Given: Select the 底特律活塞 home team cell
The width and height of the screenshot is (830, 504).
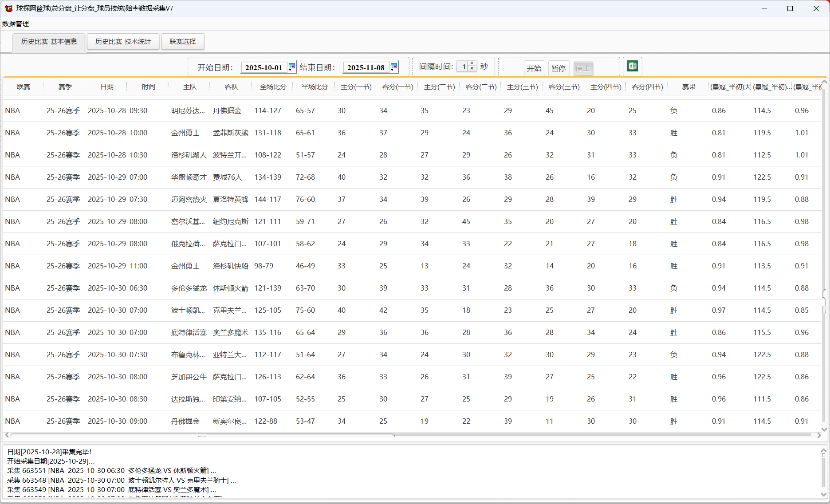Looking at the screenshot, I should point(189,332).
